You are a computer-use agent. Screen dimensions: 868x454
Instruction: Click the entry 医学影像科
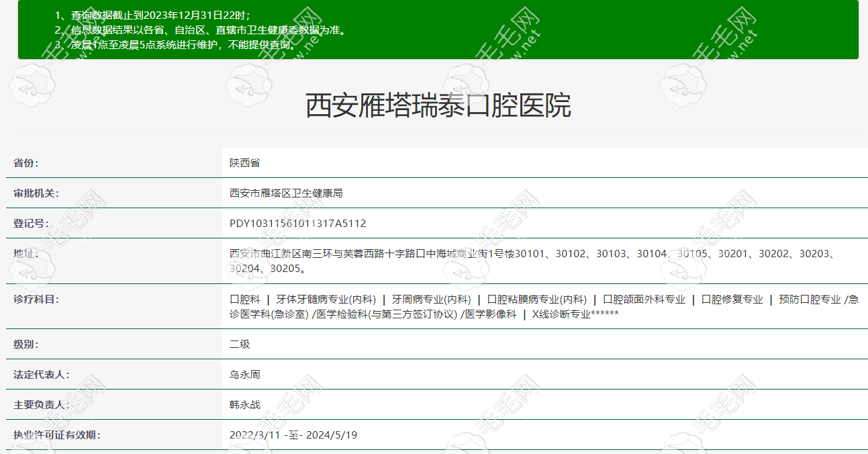pyautogui.click(x=491, y=314)
